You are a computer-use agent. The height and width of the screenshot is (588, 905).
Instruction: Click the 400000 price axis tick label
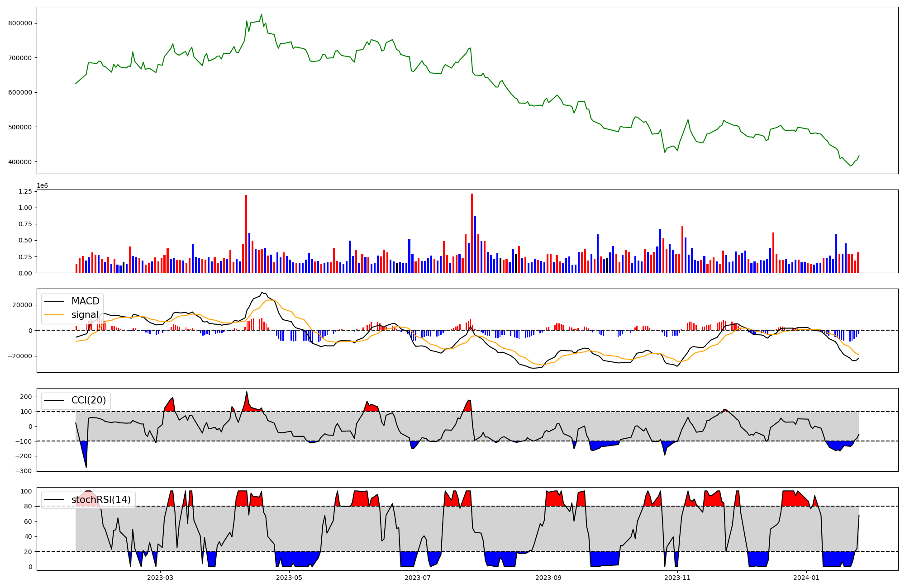[21, 162]
